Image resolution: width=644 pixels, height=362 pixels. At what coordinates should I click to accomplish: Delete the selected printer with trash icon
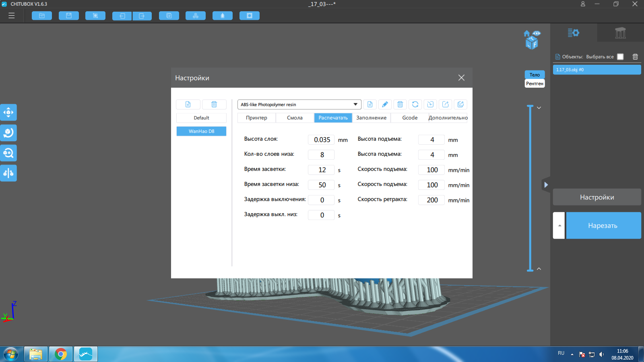214,105
